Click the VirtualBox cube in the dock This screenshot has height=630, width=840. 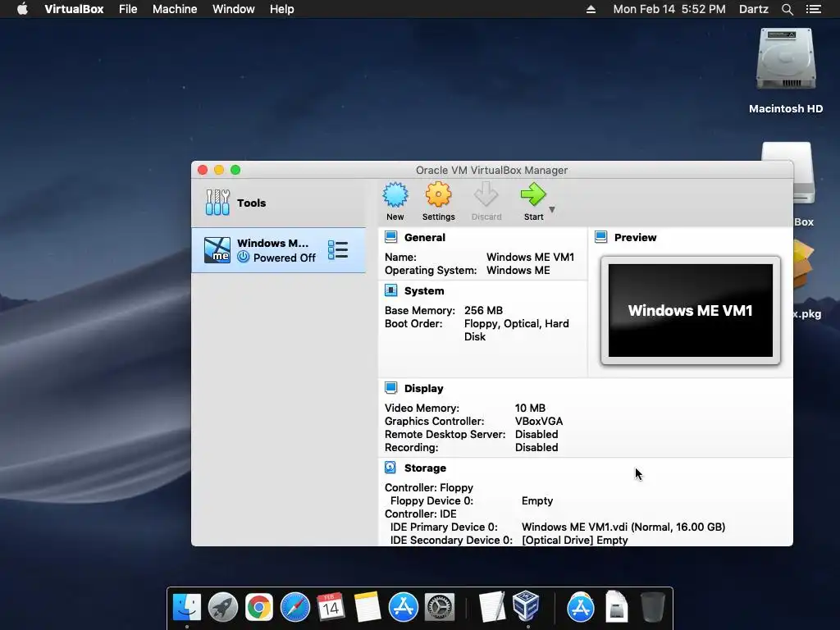click(526, 606)
